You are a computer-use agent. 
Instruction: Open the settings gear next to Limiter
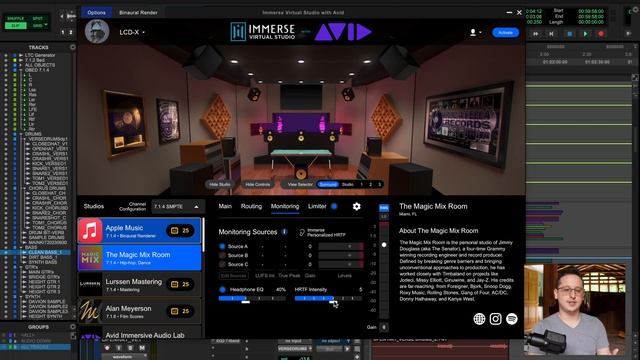click(x=356, y=207)
